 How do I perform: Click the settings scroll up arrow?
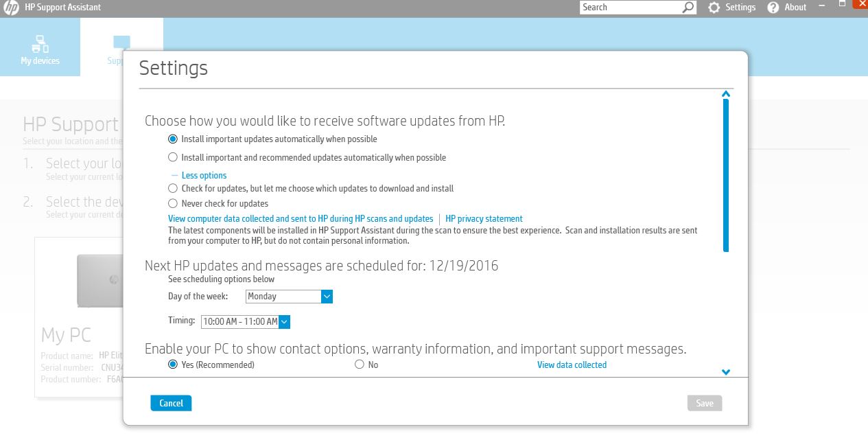725,93
